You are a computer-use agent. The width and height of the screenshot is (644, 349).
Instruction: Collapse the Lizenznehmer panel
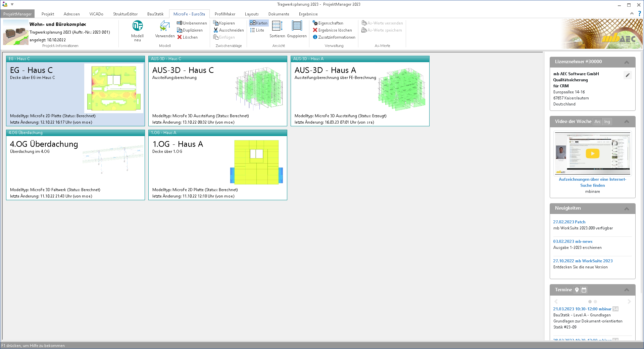click(626, 62)
